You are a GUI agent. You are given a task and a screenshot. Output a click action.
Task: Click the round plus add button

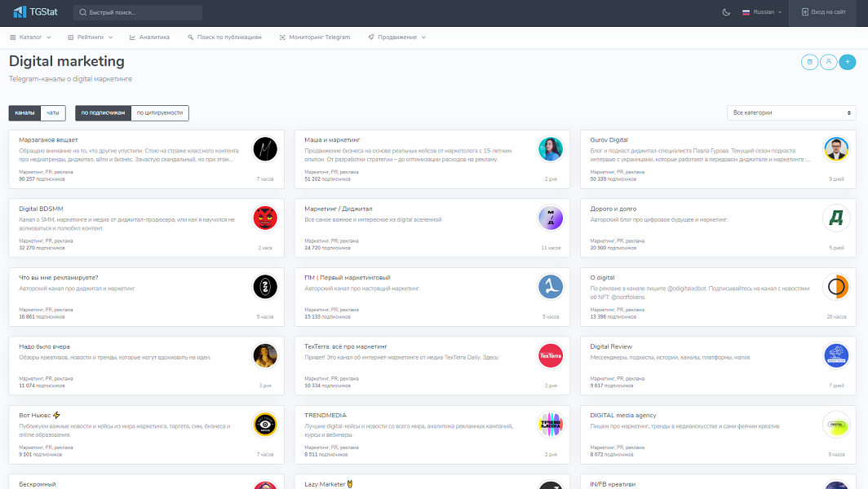(x=847, y=62)
